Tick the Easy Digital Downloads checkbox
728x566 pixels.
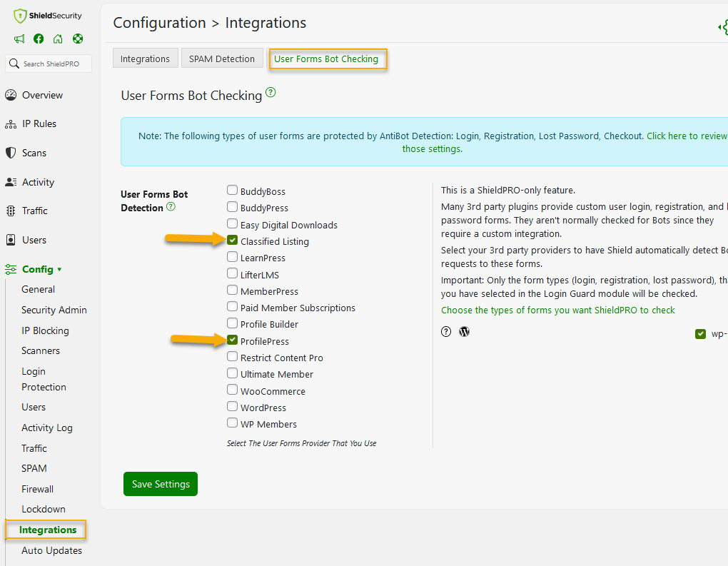[232, 223]
